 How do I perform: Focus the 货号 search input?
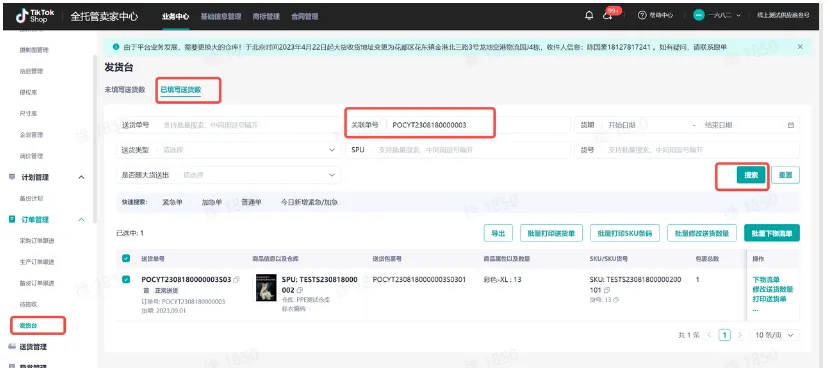pos(687,150)
